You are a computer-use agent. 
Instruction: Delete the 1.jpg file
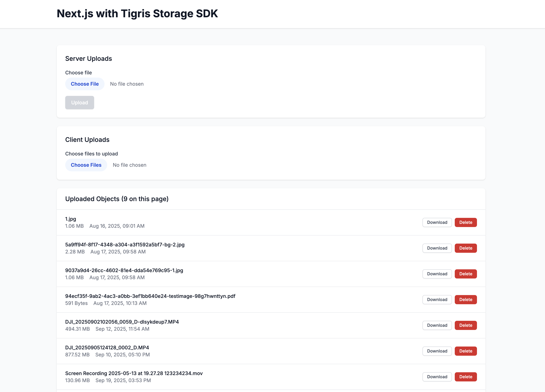click(466, 222)
